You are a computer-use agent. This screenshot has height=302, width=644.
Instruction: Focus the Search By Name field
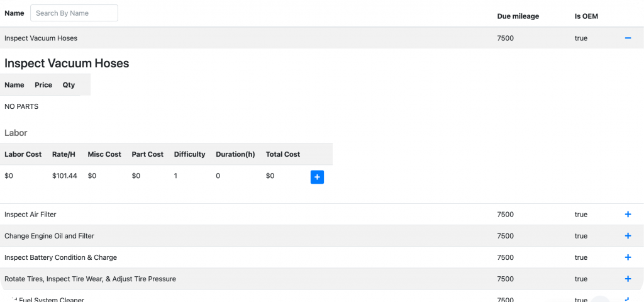74,13
